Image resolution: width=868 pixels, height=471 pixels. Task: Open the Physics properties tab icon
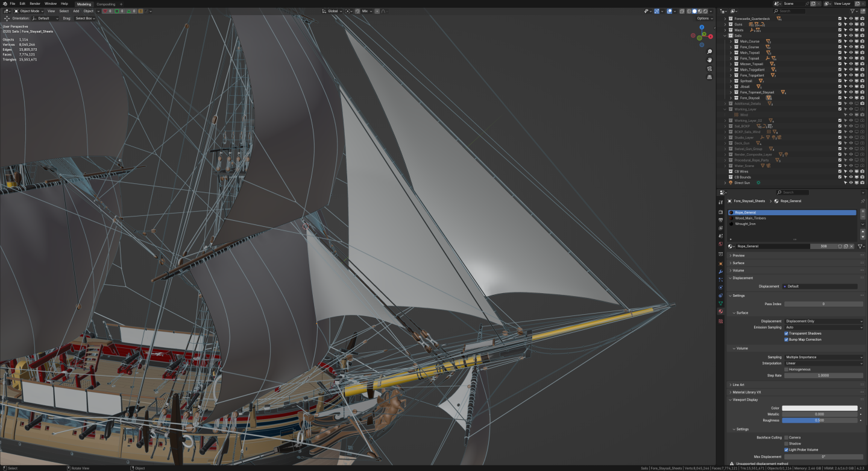(x=720, y=288)
